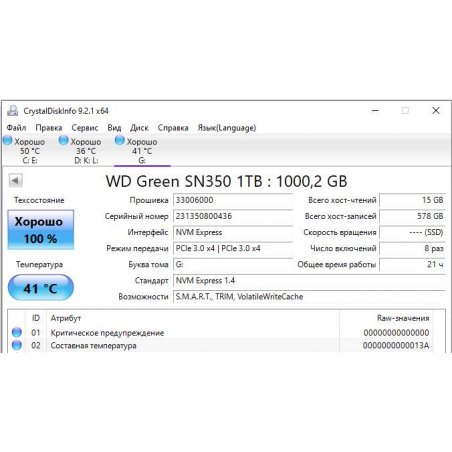Image resolution: width=452 pixels, height=452 pixels.
Task: Click the 41 °C temperature button
Action: [40, 288]
